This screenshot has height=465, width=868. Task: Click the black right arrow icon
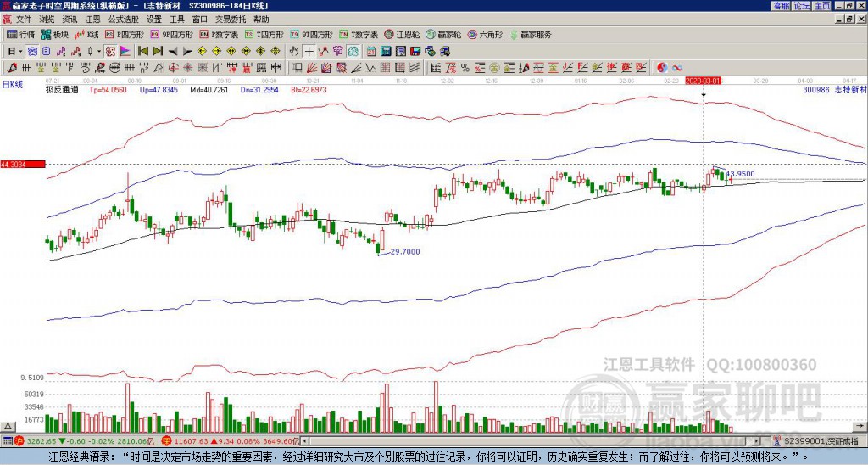[x=187, y=51]
